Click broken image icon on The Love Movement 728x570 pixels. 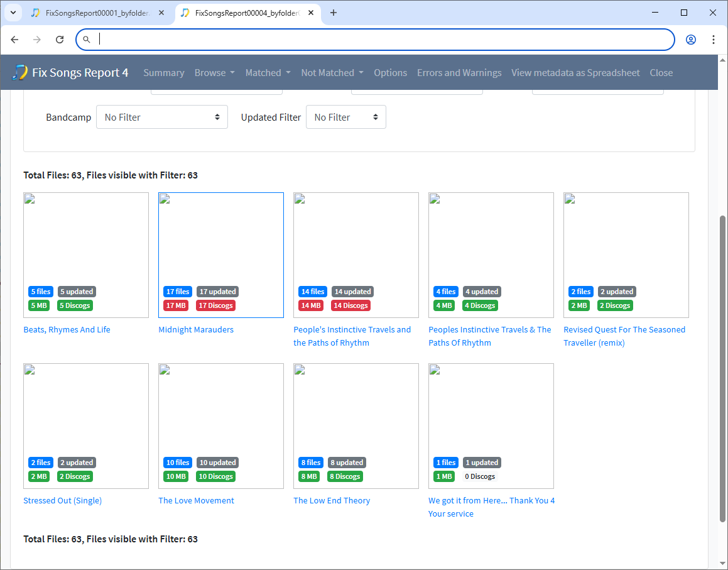click(165, 370)
